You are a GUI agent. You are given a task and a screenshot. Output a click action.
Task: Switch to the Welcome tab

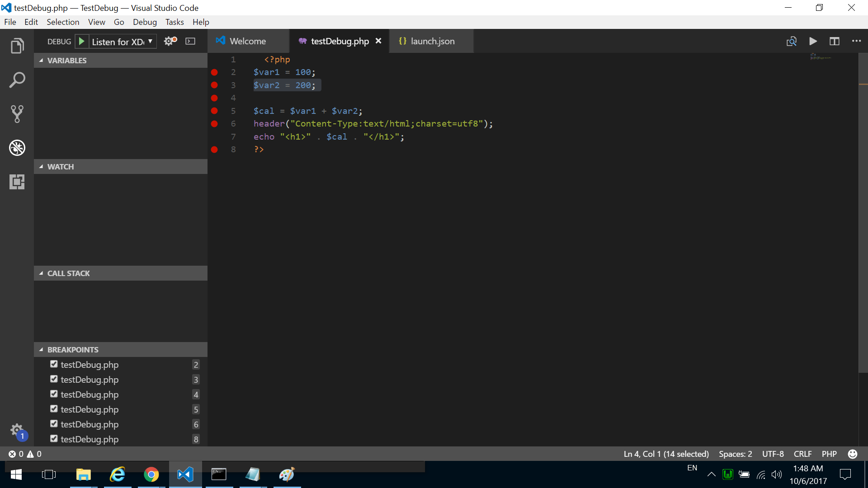[x=248, y=41]
